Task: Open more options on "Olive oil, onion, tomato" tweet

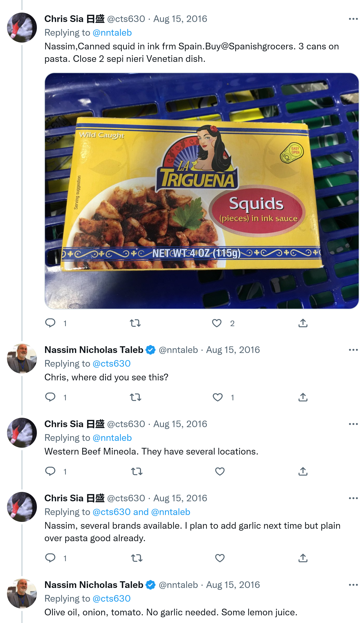Action: click(353, 585)
